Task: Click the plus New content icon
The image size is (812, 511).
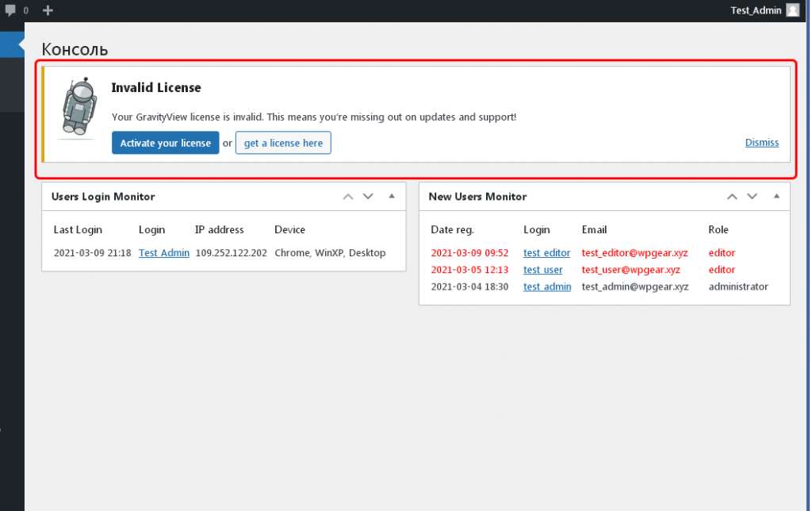Action: 48,10
